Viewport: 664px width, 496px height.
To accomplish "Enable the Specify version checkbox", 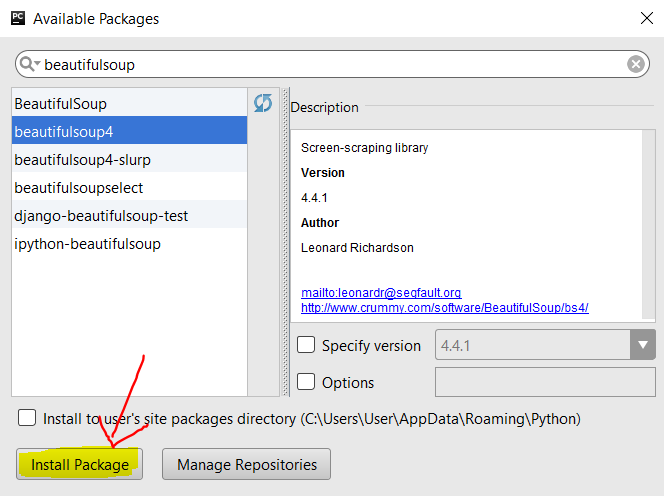I will click(x=306, y=345).
